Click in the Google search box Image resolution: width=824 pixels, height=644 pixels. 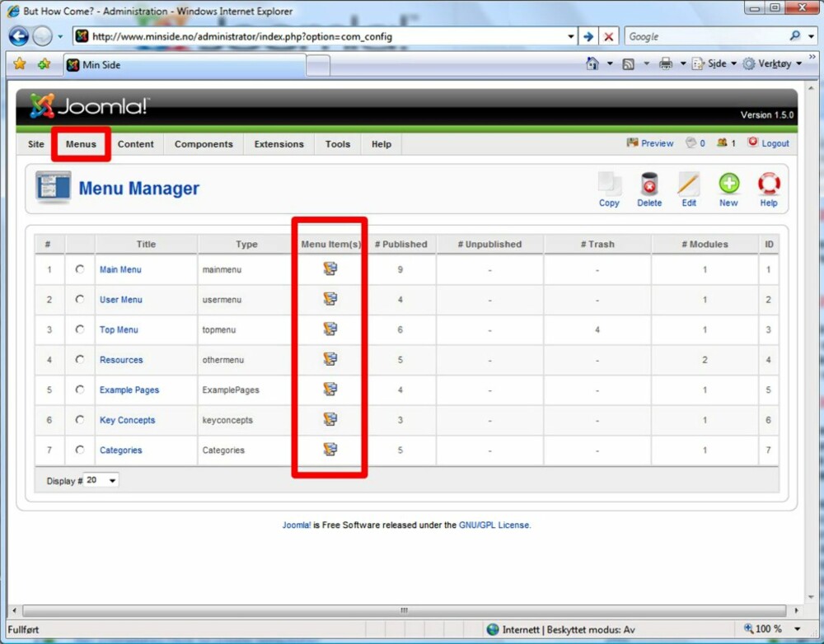click(707, 36)
